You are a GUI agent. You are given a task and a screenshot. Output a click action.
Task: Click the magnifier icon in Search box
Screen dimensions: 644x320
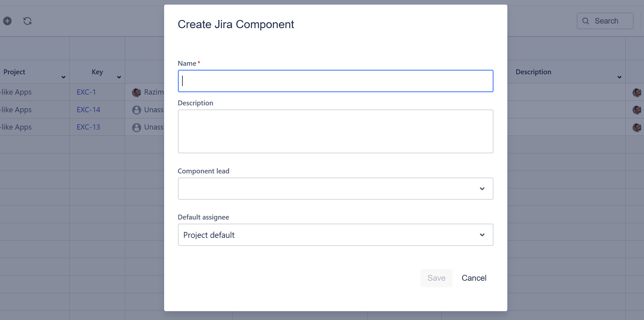[x=585, y=21]
